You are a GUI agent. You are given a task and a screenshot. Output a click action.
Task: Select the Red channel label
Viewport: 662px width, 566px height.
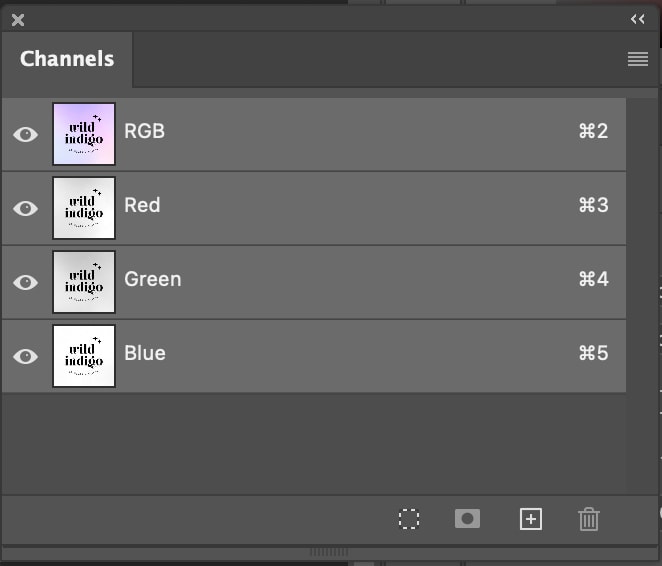(x=142, y=206)
